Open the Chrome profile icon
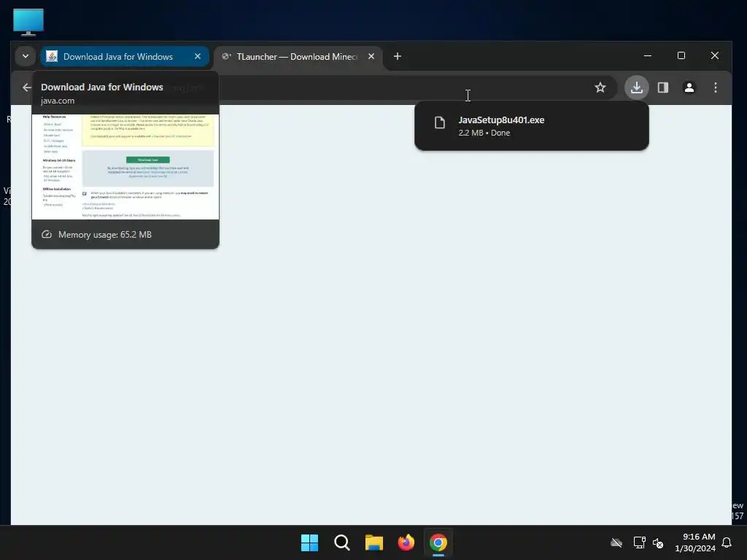 pos(689,87)
